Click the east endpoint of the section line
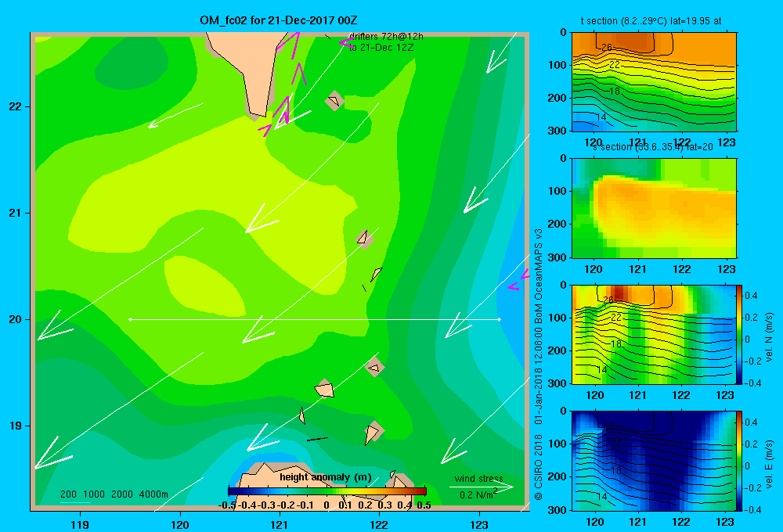 tap(499, 319)
